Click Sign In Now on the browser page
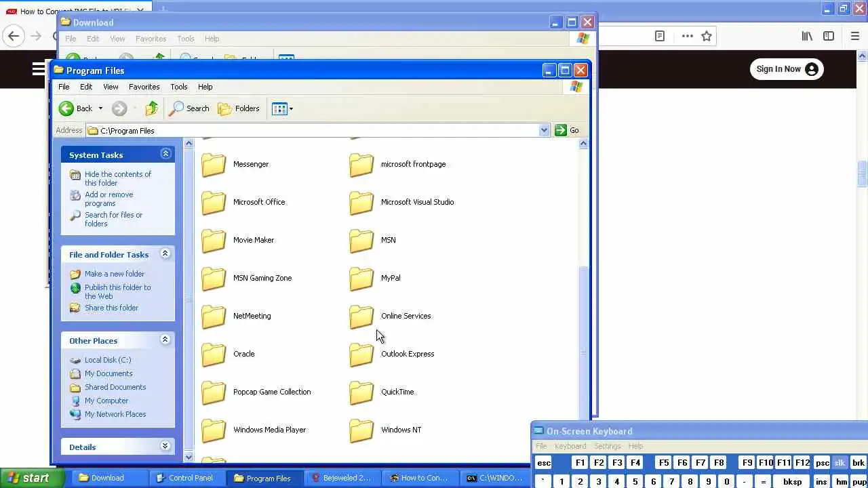This screenshot has width=868, height=488. (x=787, y=69)
